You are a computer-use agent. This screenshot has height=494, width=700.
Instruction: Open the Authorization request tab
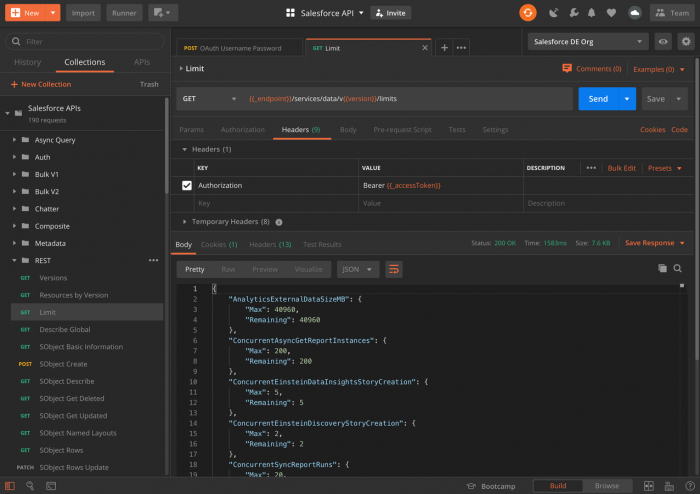click(242, 129)
